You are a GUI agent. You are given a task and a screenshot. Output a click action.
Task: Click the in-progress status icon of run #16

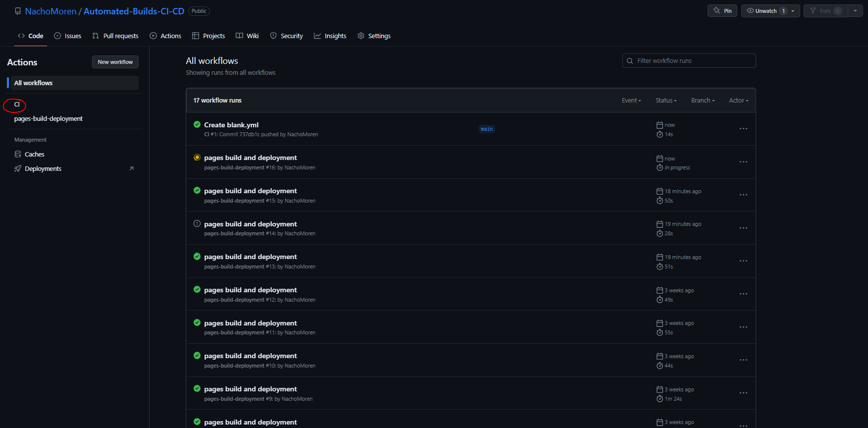coord(197,157)
